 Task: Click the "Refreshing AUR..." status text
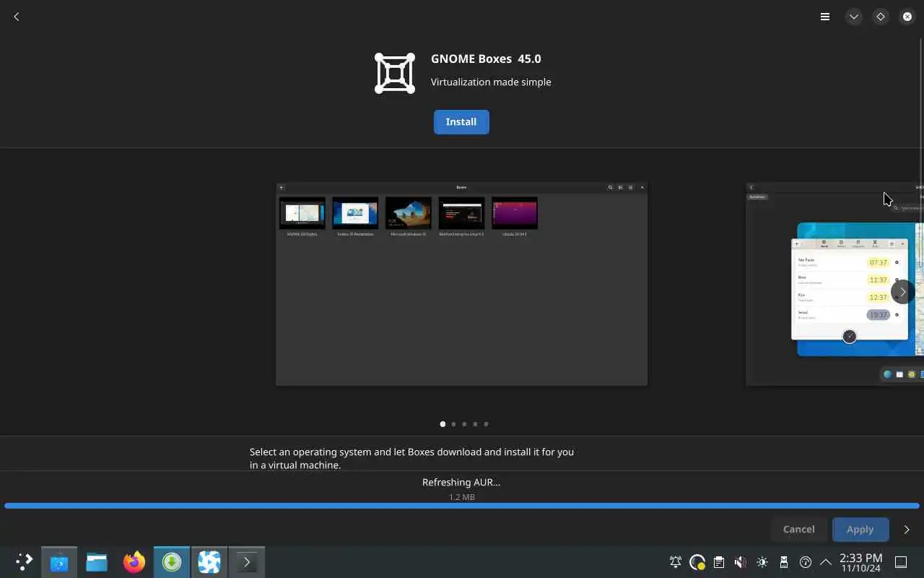point(461,482)
